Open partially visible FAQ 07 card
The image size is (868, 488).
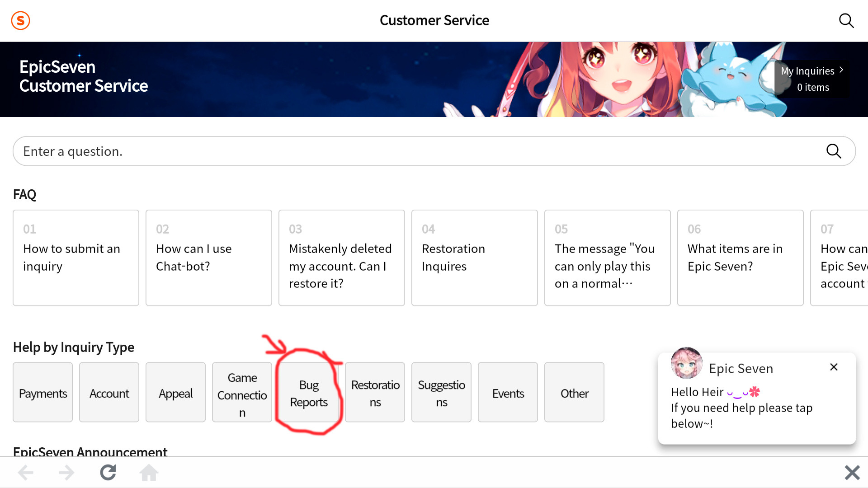[x=840, y=258]
